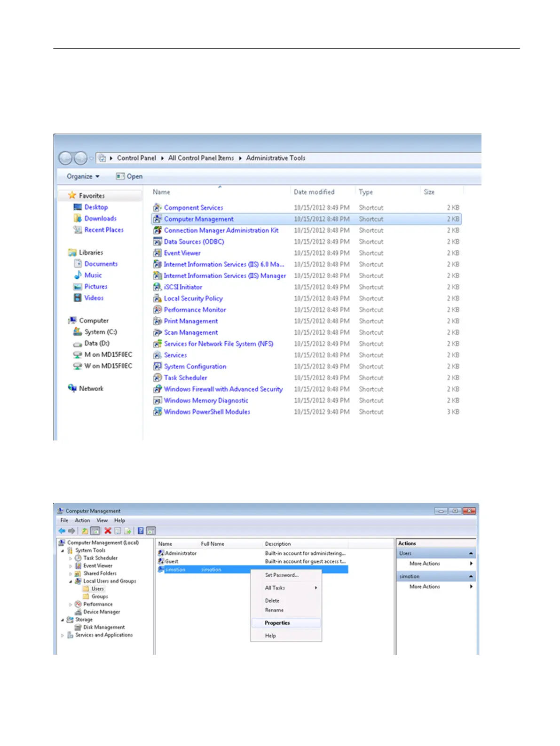The width and height of the screenshot is (560, 746).
Task: Collapse the System Tools tree node
Action: click(x=63, y=550)
